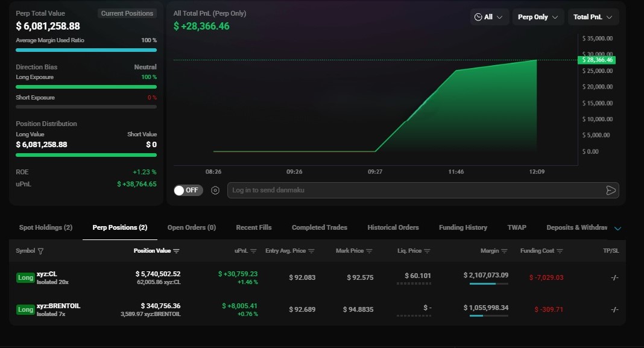The height and width of the screenshot is (348, 644).
Task: Sort by Liq. Price column icon
Action: click(427, 251)
